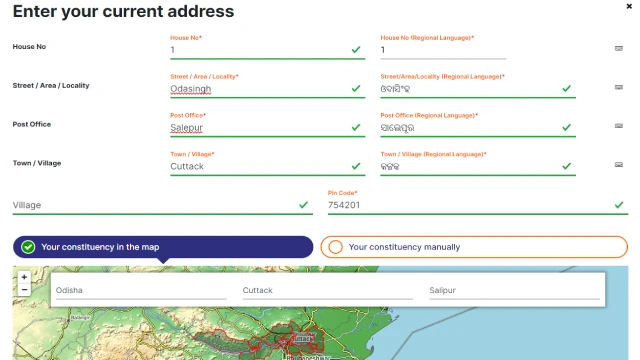Close the address dialog with the X
The width and height of the screenshot is (640, 360).
tap(629, 6)
